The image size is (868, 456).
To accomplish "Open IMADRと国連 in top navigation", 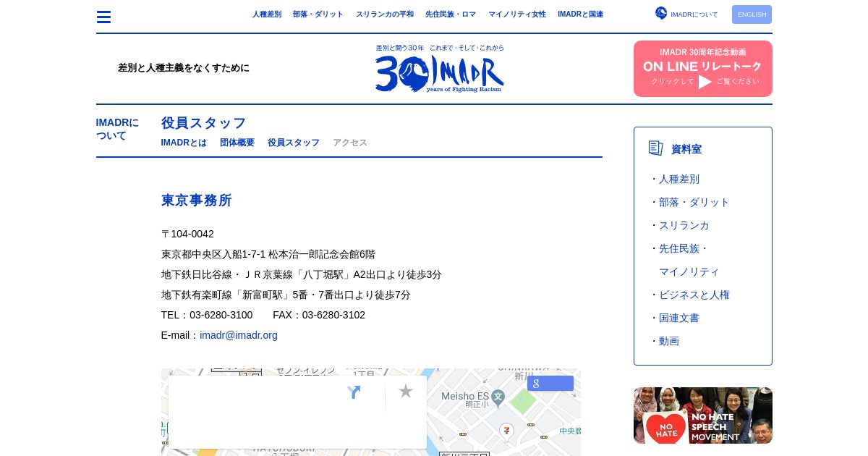I will 580,14.
